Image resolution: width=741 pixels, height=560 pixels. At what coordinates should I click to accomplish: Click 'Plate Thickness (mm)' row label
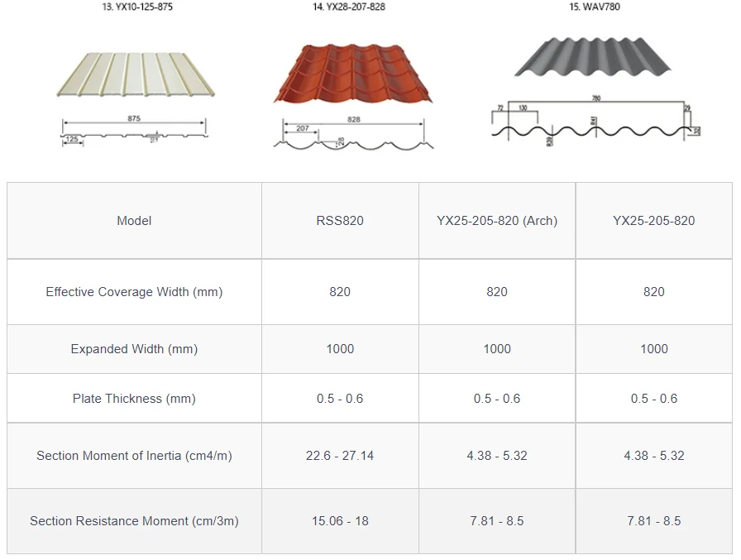(134, 399)
